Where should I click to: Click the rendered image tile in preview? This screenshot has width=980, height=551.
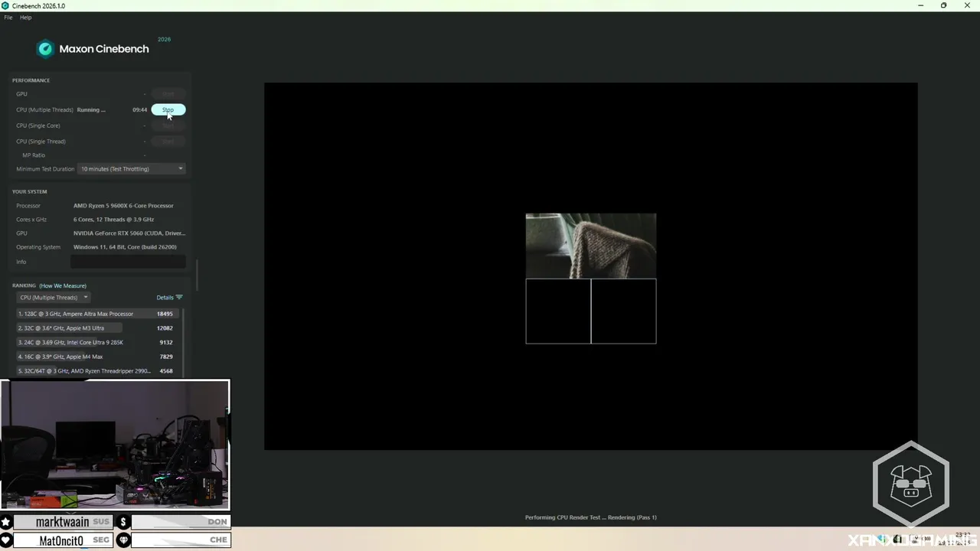590,246
